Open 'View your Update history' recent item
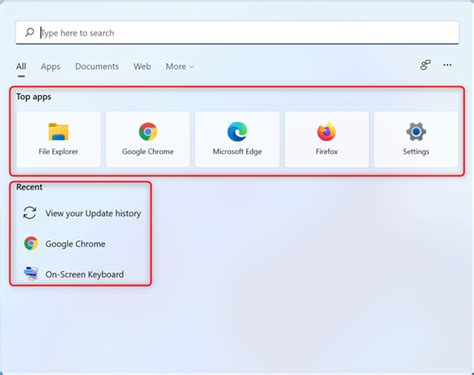Screen dimensions: 474x375 pyautogui.click(x=93, y=213)
